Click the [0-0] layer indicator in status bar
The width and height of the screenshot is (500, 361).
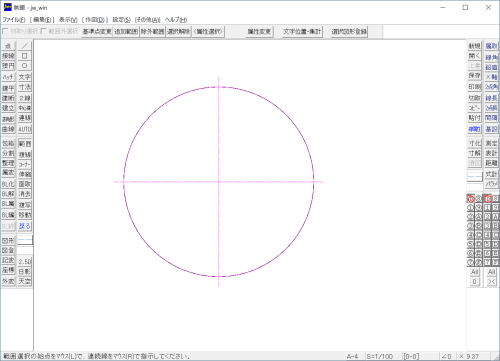coord(411,356)
